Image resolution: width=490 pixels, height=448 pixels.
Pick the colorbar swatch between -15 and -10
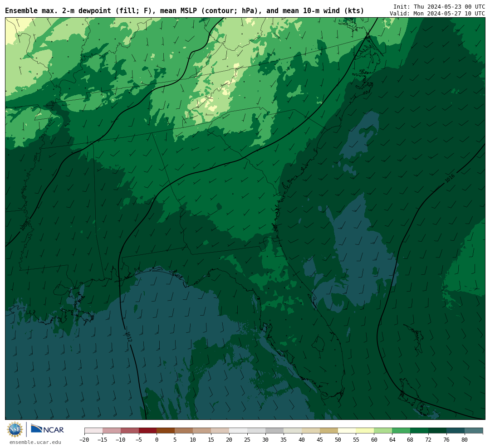[112, 431]
